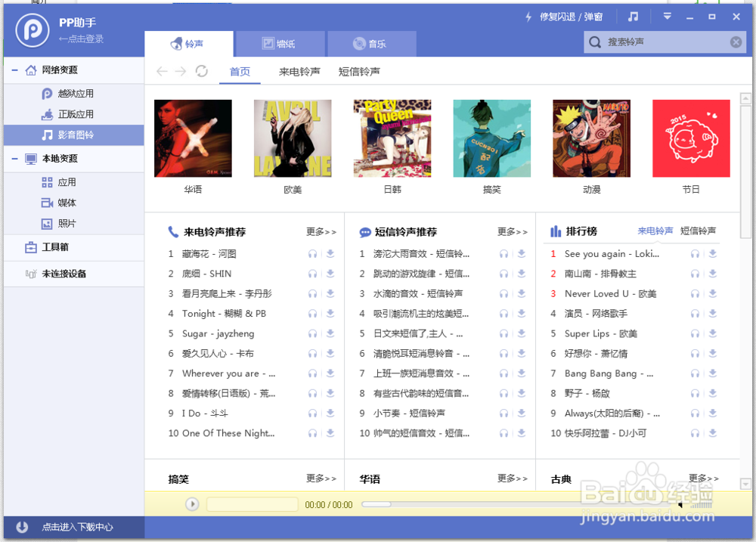Open 越狱应用 in the sidebar

point(74,94)
